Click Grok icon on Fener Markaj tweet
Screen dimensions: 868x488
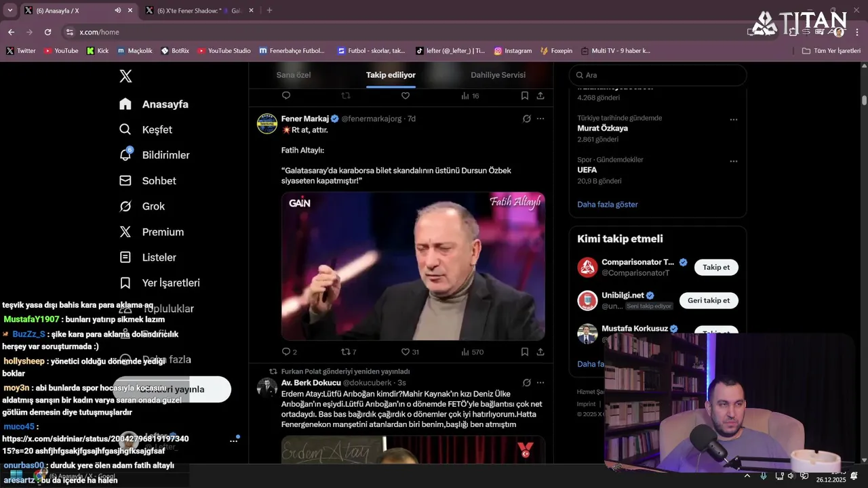click(526, 119)
